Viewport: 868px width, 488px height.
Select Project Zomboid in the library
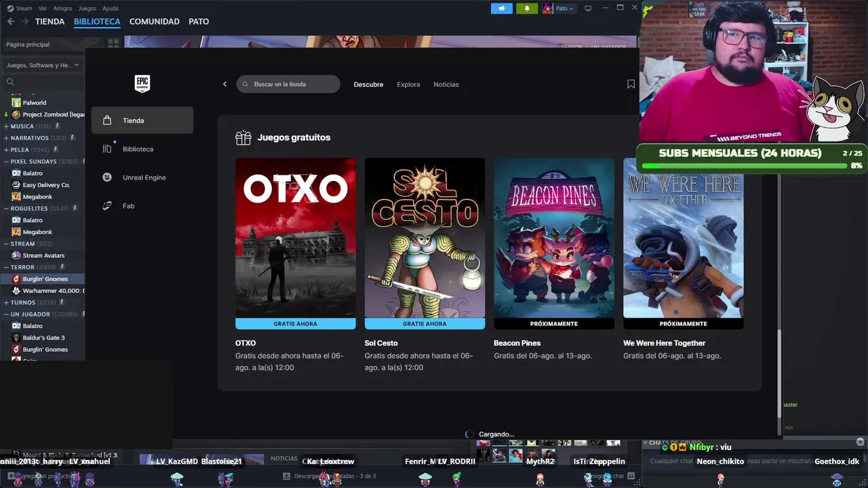point(54,115)
